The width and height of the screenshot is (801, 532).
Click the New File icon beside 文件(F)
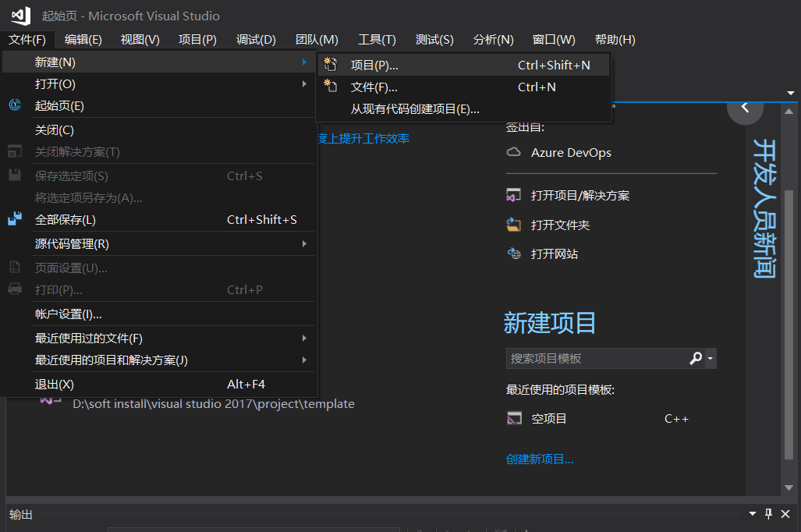click(x=331, y=87)
